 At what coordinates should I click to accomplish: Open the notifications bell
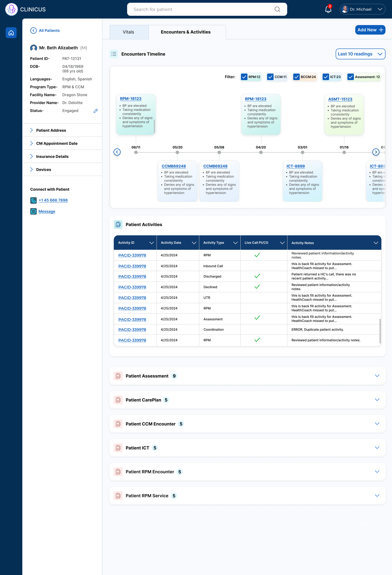click(328, 9)
